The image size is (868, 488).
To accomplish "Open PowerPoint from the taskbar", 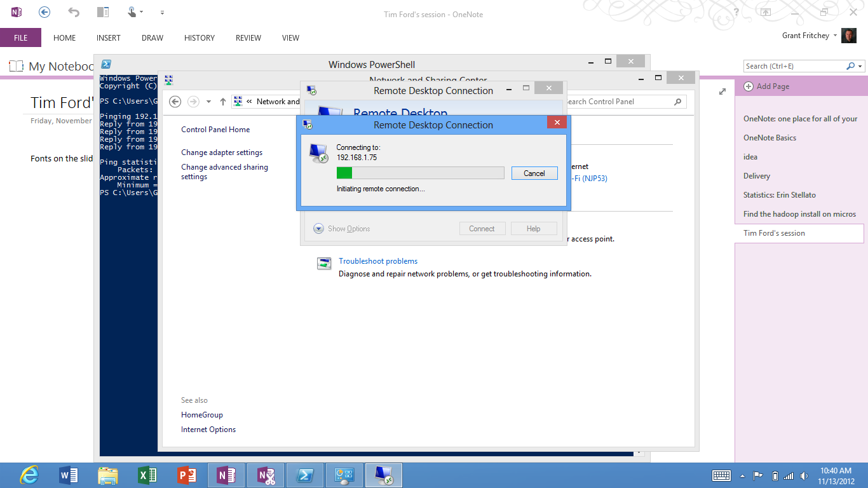I will click(187, 475).
